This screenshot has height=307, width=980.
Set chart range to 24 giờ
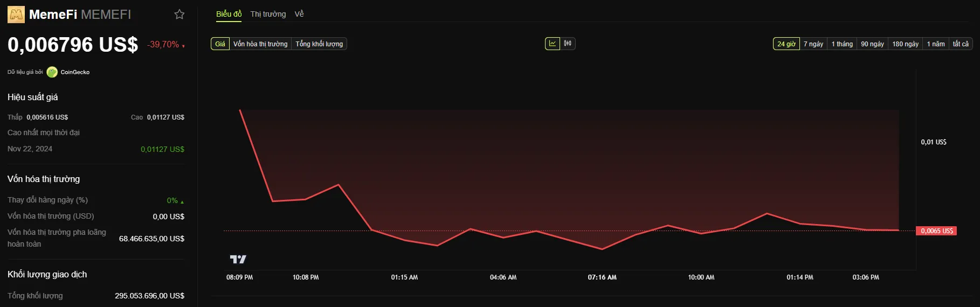[x=786, y=44]
